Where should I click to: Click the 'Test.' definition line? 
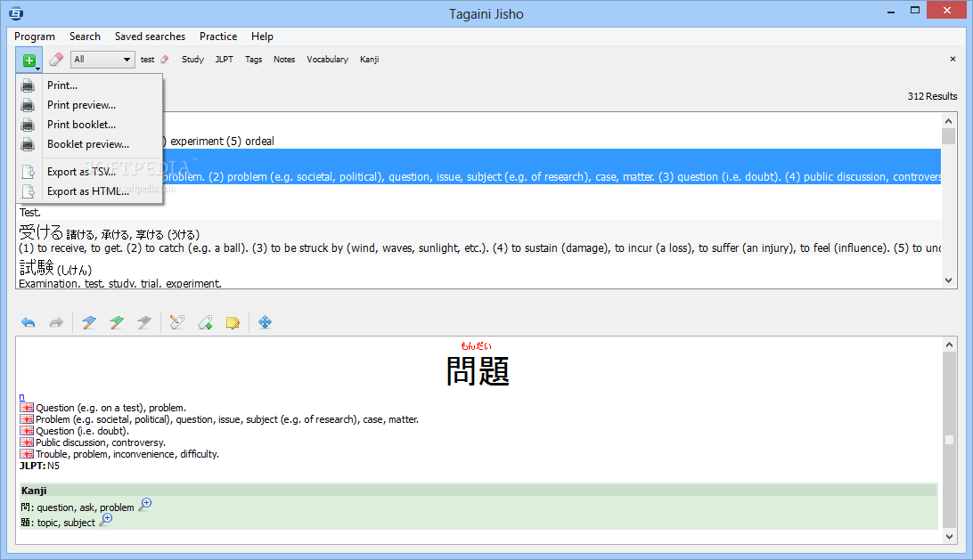tap(29, 213)
